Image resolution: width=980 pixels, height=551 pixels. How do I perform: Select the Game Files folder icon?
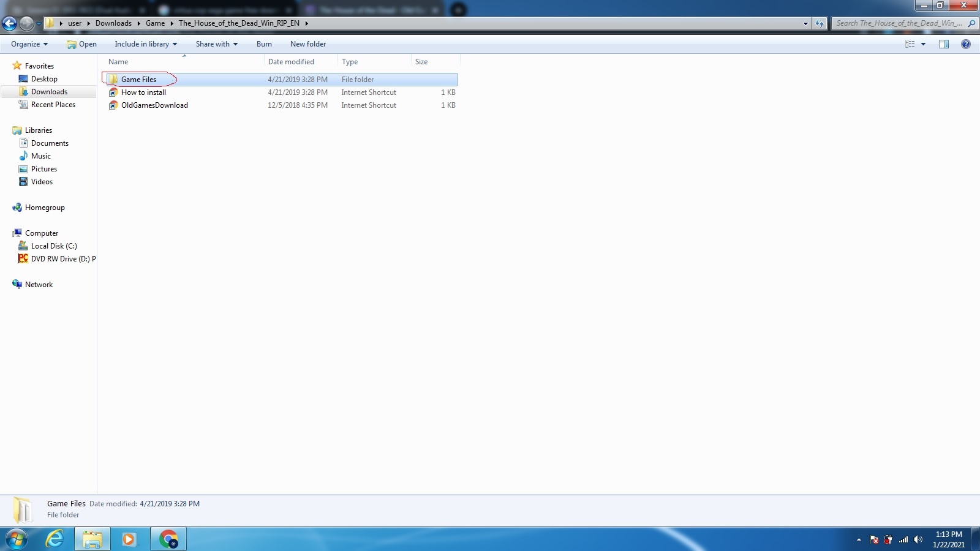coord(113,80)
